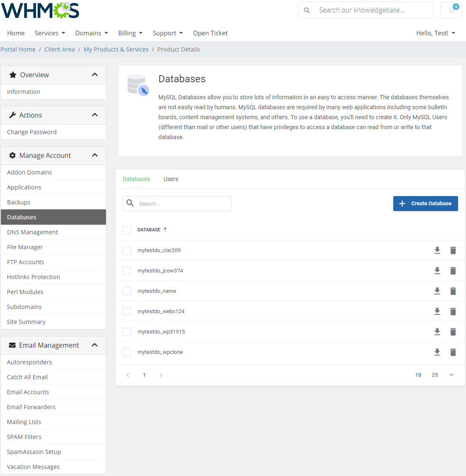
Task: Download the mytestdo_clar209 database backup
Action: 437,250
